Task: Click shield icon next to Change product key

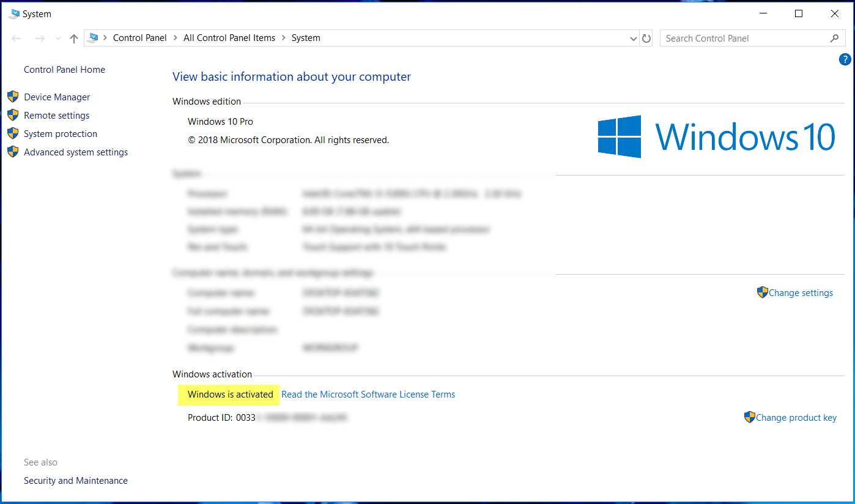Action: click(750, 417)
